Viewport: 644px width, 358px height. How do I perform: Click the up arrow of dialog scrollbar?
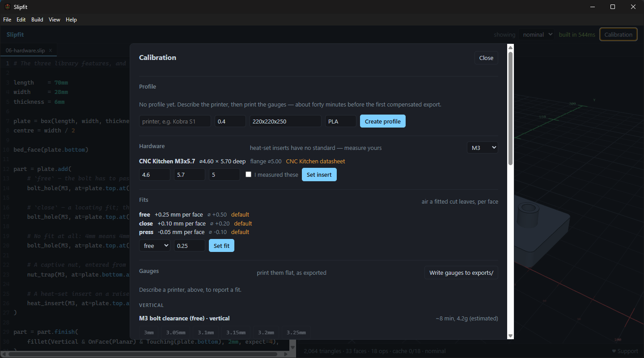pos(510,47)
